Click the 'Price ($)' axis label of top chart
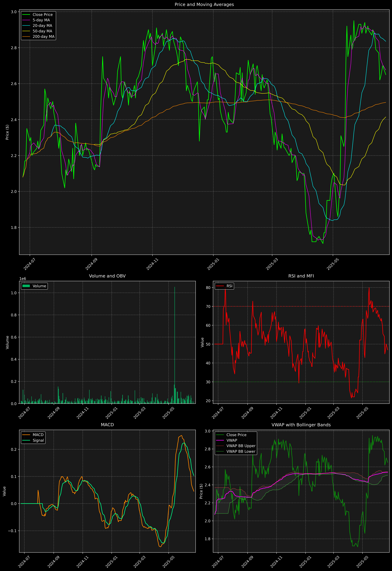Screen dimensions: 392x571 click(x=7, y=132)
